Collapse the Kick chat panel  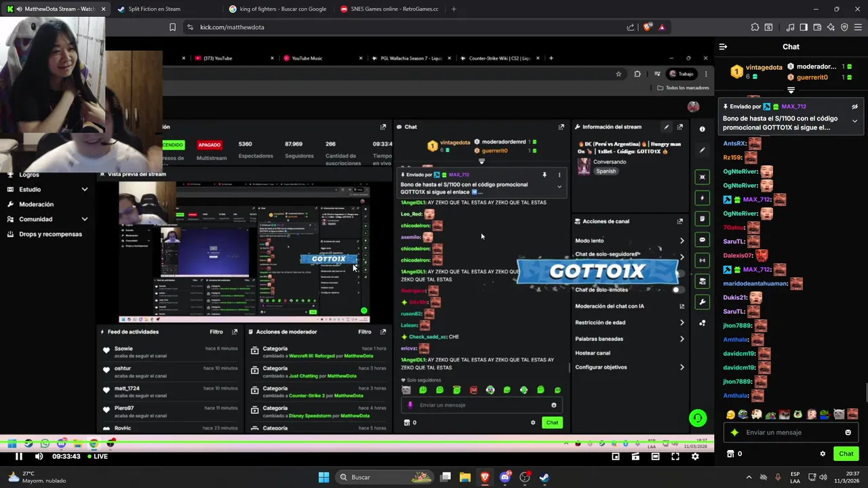coord(723,47)
